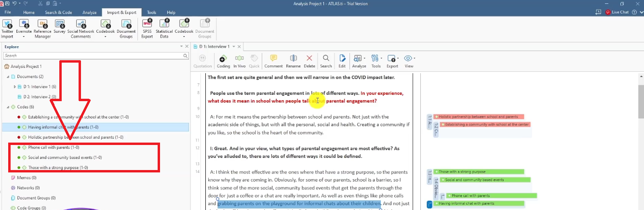
Task: Close the Explore panel
Action: pyautogui.click(x=187, y=47)
